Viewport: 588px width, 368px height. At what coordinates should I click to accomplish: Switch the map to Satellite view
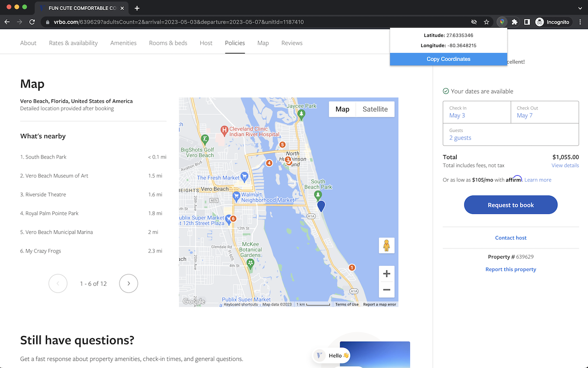(x=375, y=109)
